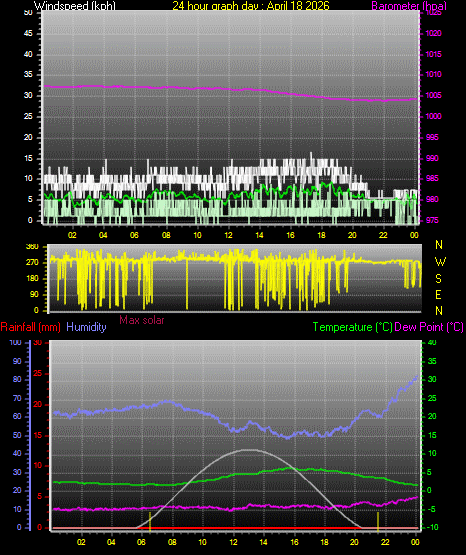Click the 12 hour label under windspeed chart
466x555 pixels.
point(229,235)
